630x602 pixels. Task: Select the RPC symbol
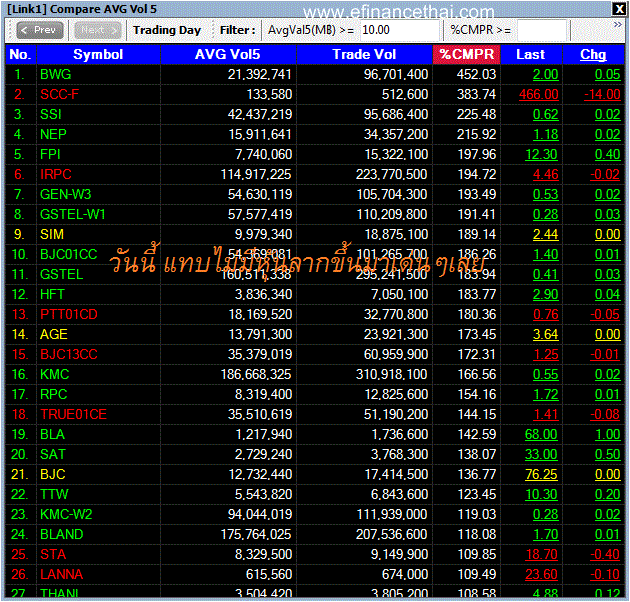(53, 395)
